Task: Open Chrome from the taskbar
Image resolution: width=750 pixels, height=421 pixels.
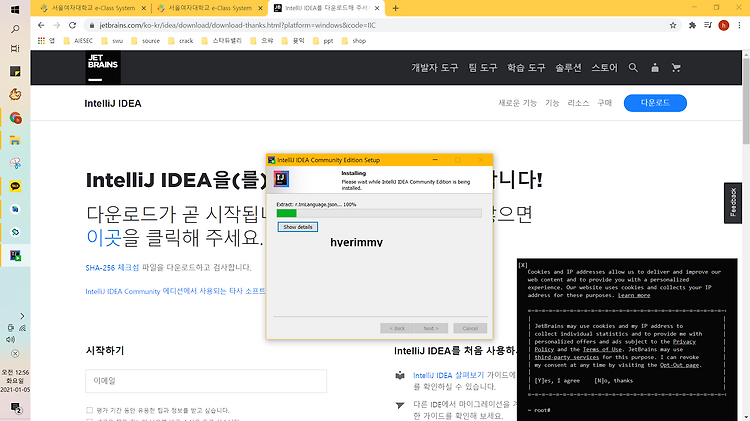Action: 15,118
